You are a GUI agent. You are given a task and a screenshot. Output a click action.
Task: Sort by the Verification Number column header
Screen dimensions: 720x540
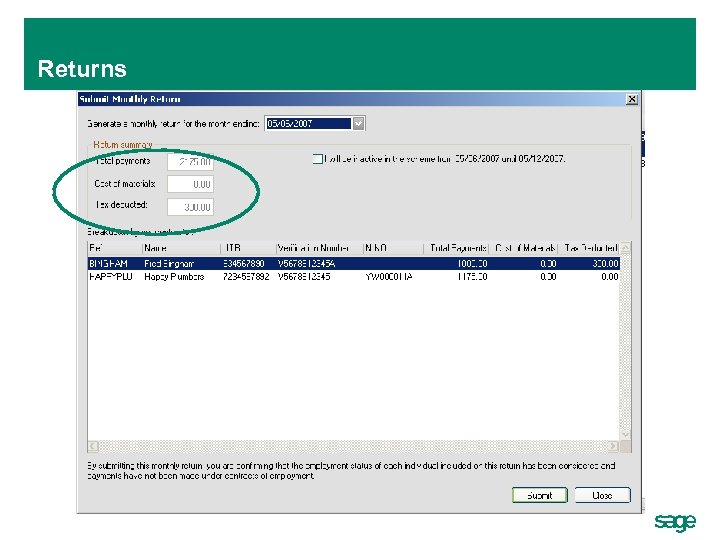pyautogui.click(x=320, y=248)
